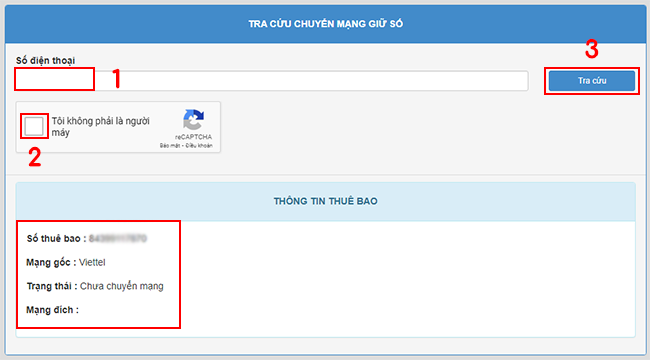Image resolution: width=650 pixels, height=360 pixels.
Task: Open the Điều khoản reCAPTCHA link
Action: (x=199, y=146)
